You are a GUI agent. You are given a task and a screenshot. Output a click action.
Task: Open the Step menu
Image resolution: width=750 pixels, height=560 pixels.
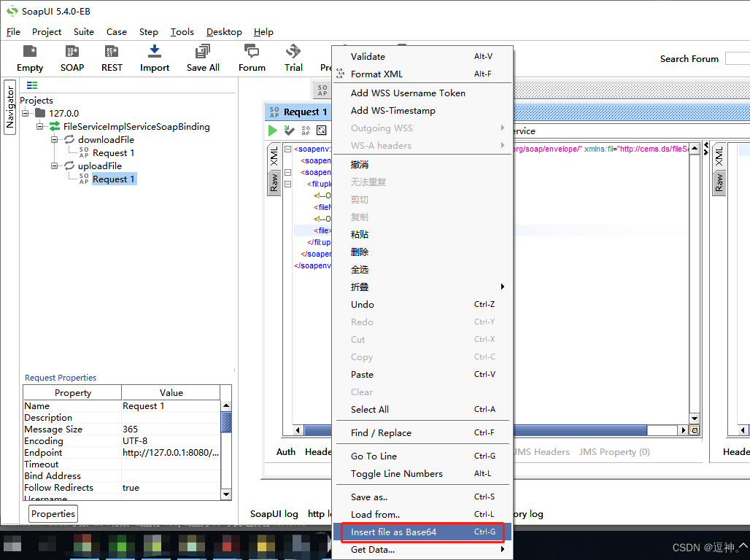tap(148, 31)
